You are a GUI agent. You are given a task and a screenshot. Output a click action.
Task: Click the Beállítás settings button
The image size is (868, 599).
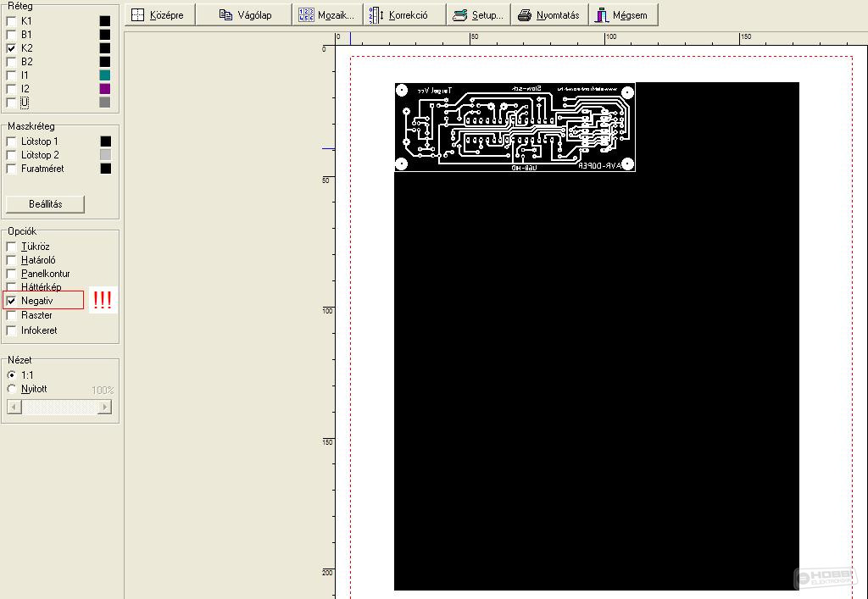click(46, 204)
